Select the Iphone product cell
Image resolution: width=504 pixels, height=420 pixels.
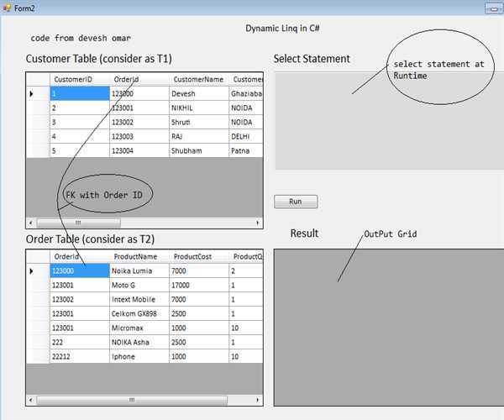[139, 356]
